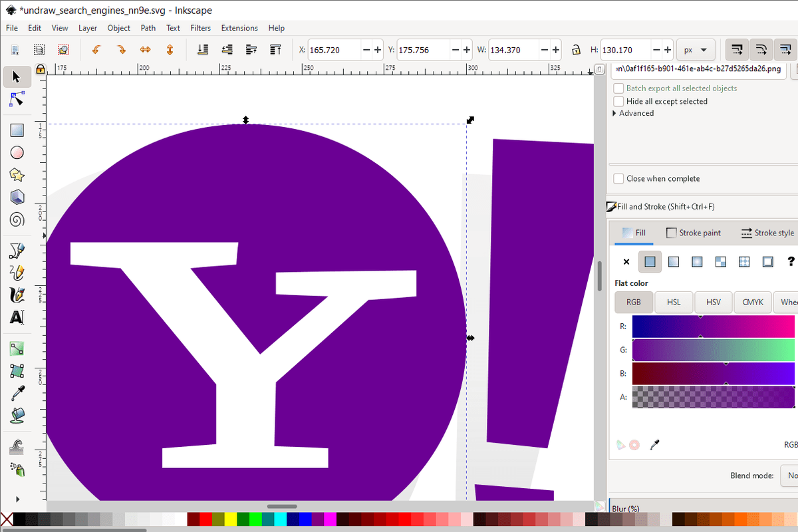This screenshot has width=798, height=532.
Task: Select the Dropper color picker tool
Action: point(17,393)
